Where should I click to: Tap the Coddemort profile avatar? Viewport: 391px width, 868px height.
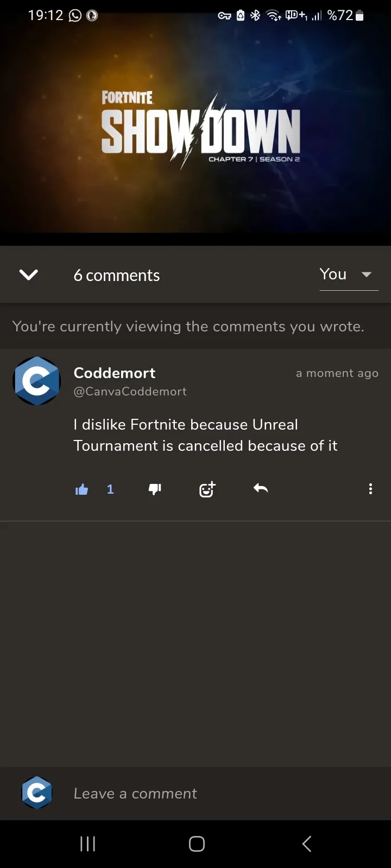36,380
